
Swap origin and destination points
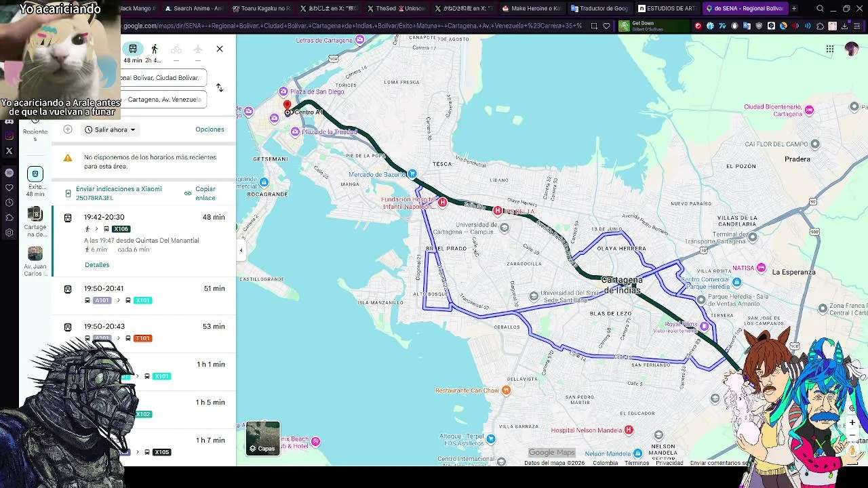pos(220,88)
